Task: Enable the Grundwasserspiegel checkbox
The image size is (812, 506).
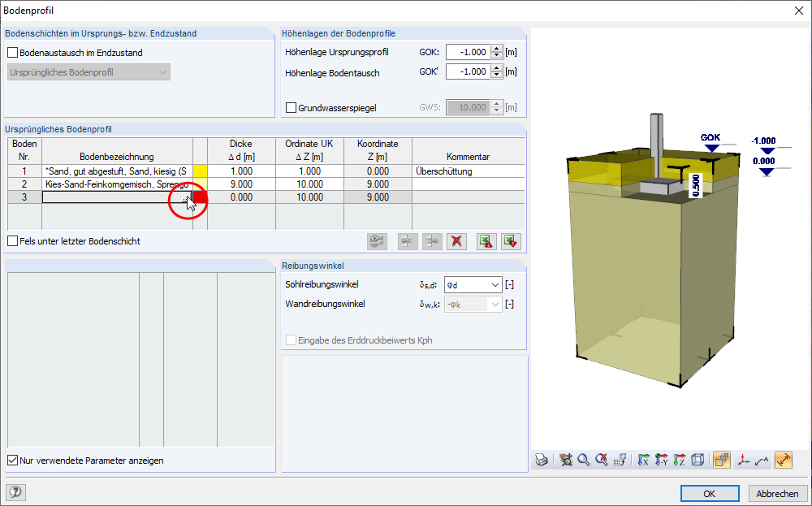Action: (x=291, y=108)
